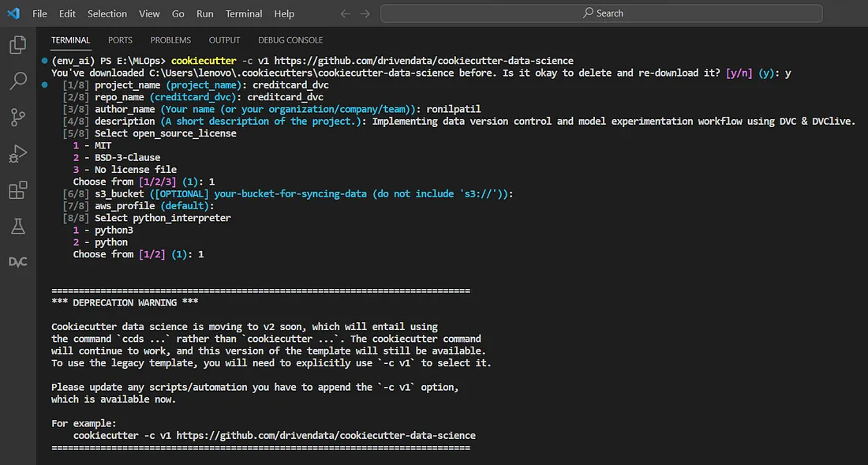Click the 'Please update any scripts/automation' line
Image resolution: width=868 pixels, height=465 pixels.
click(255, 388)
